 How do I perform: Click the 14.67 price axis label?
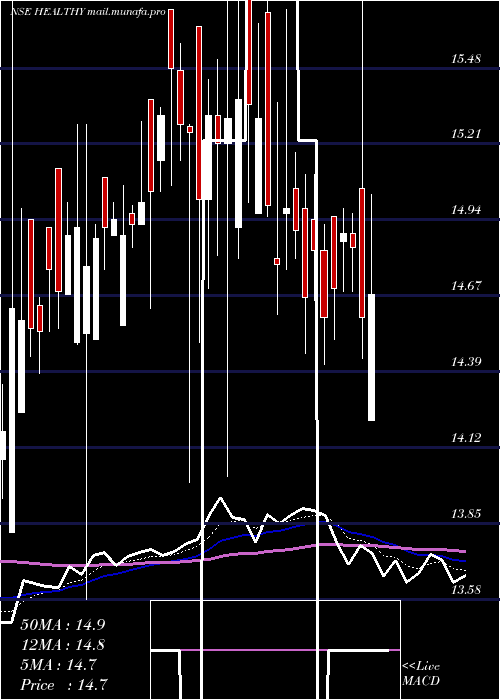[x=466, y=285]
